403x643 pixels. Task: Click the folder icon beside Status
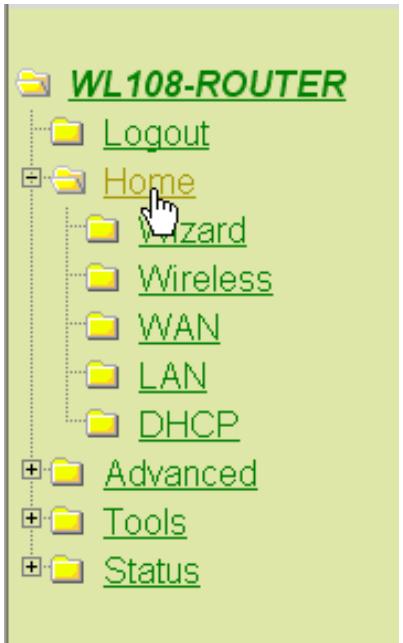pos(67,569)
